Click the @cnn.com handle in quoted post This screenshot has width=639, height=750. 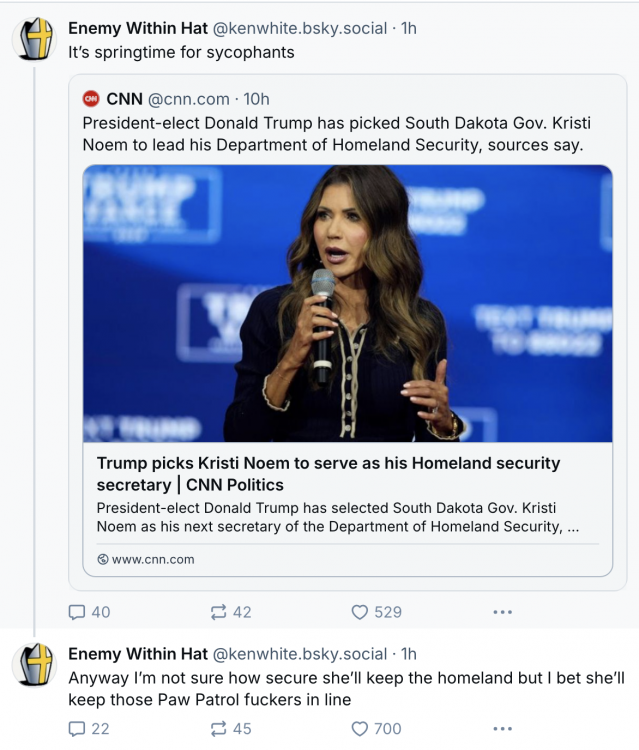coord(188,99)
